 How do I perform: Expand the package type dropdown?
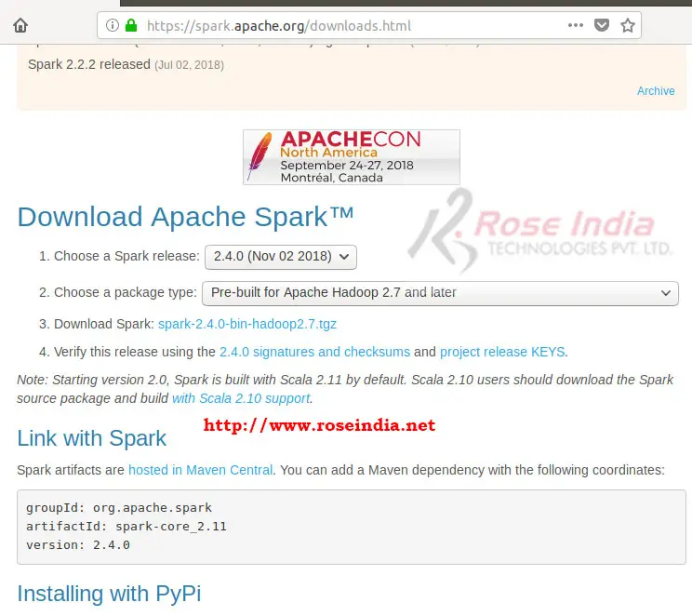point(440,293)
